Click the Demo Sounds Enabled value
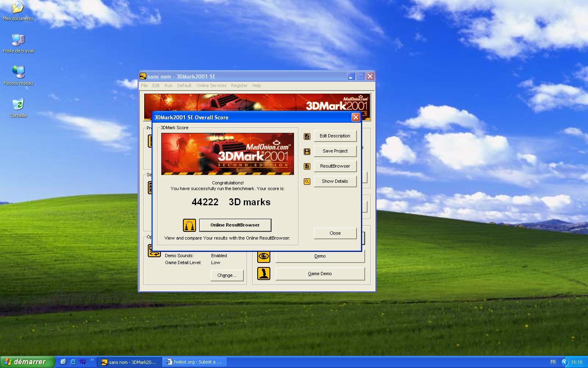Screen dimensions: 588x368 (x=219, y=256)
